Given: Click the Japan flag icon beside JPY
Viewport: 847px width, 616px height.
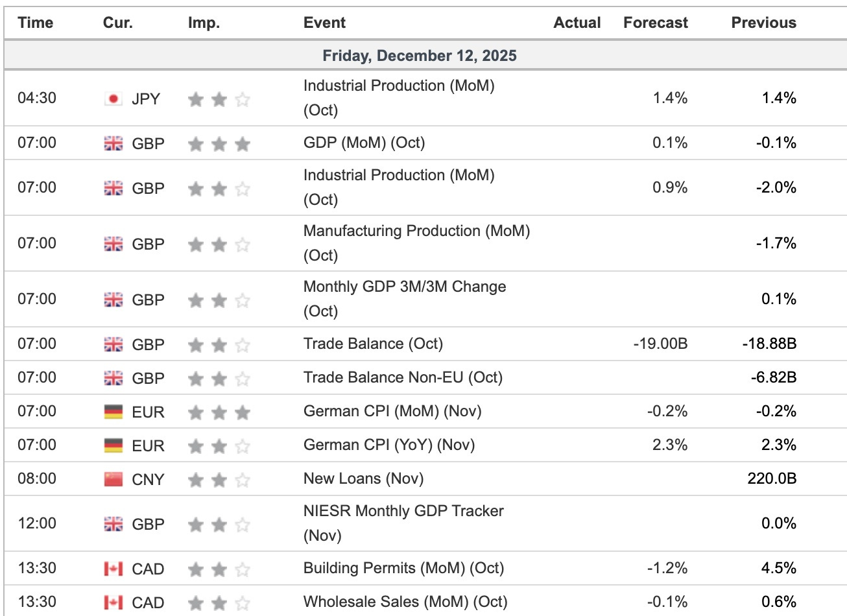Looking at the screenshot, I should (x=113, y=99).
